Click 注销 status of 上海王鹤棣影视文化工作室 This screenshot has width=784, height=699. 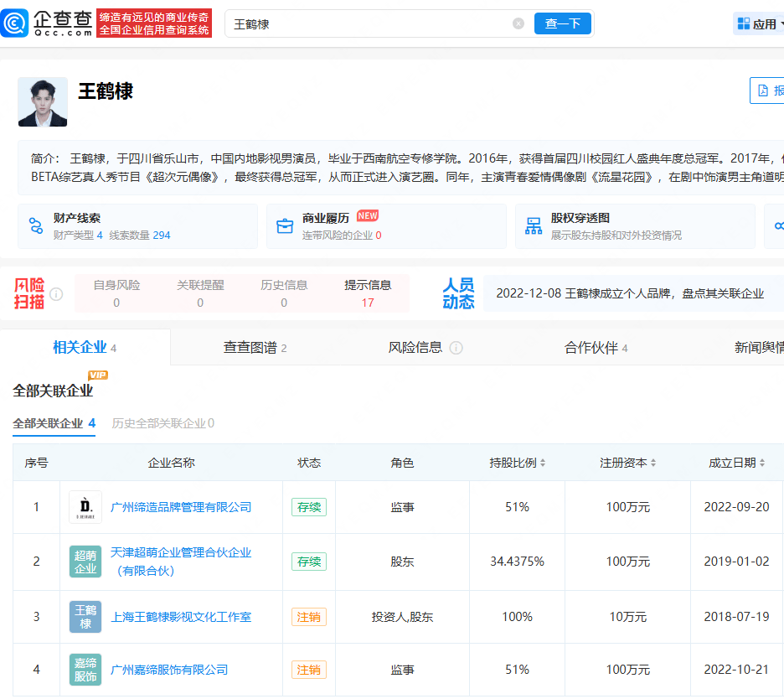click(309, 617)
